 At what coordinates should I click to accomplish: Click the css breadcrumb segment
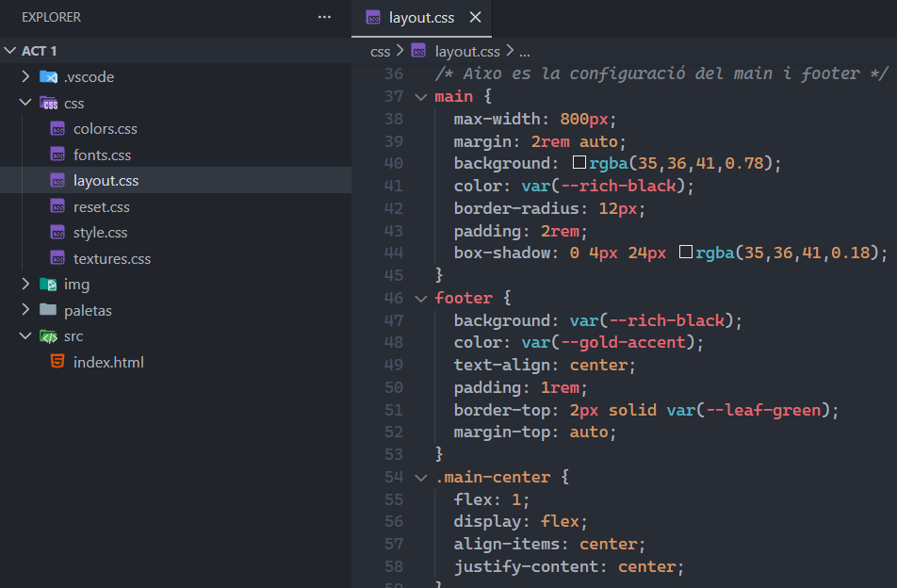380,51
